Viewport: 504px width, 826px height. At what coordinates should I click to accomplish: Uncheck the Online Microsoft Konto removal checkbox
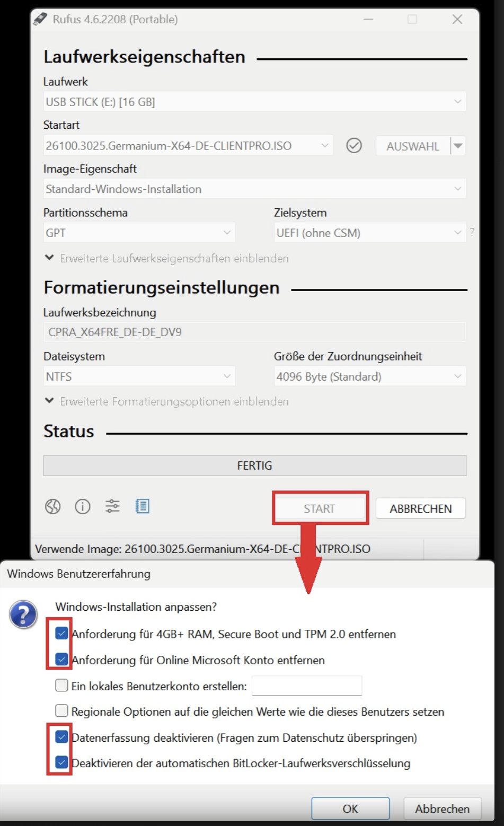coord(62,660)
